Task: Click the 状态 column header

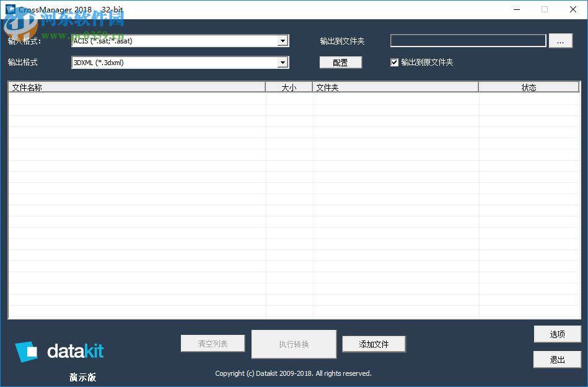Action: [x=530, y=87]
